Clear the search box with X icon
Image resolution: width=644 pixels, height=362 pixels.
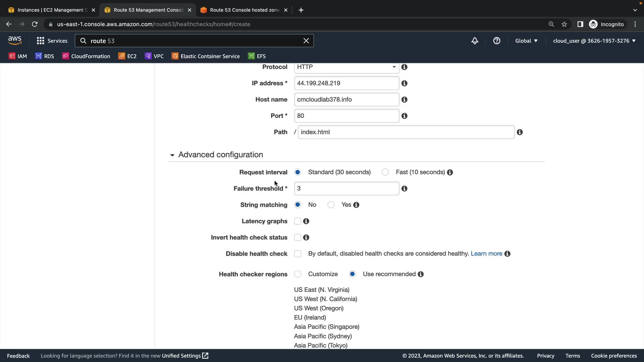(306, 41)
